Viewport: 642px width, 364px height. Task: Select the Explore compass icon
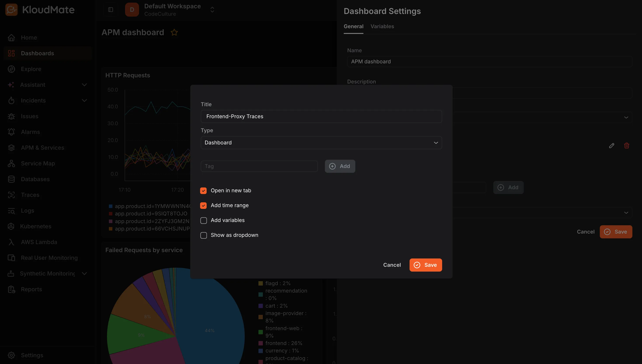point(11,69)
